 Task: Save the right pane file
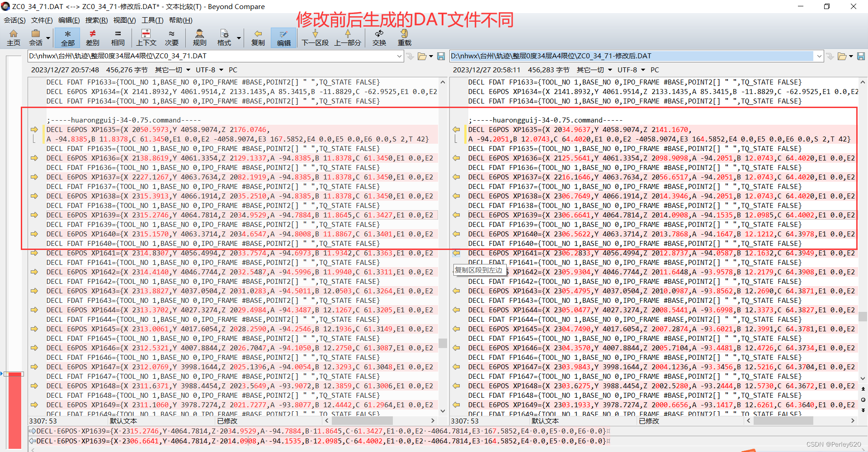861,56
